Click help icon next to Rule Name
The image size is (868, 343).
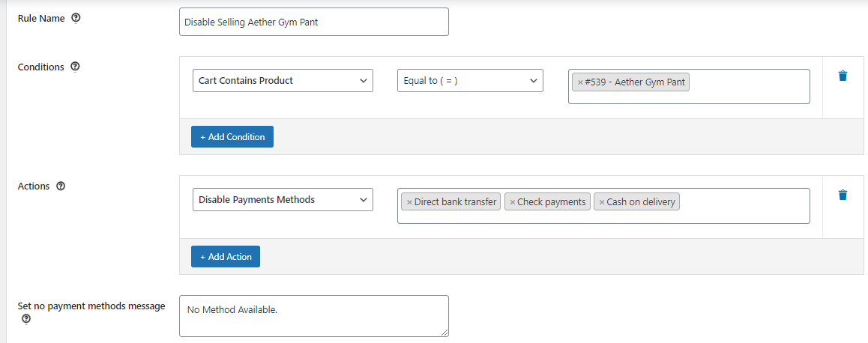tap(76, 18)
